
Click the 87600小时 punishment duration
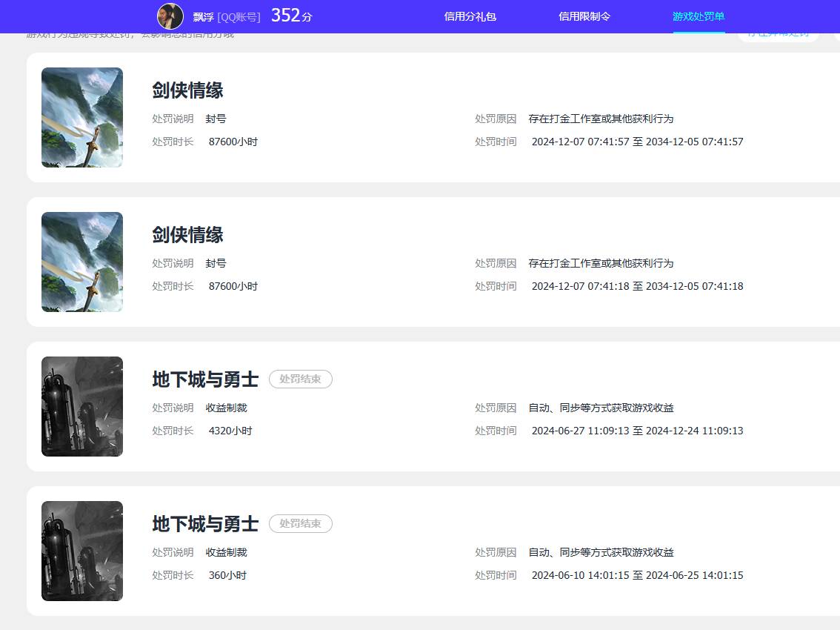[x=233, y=141]
